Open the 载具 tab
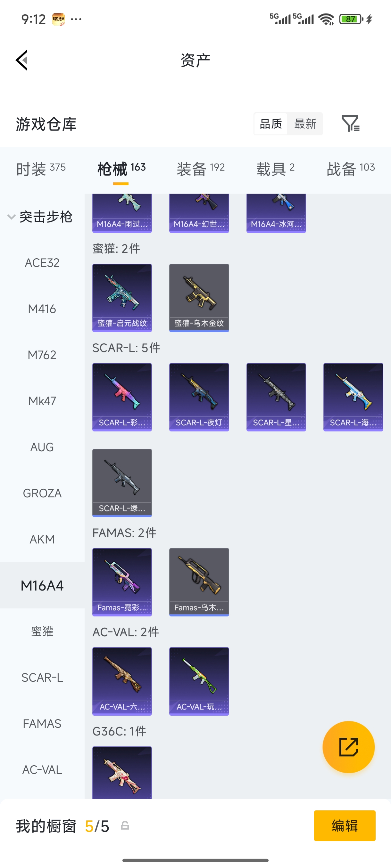 [276, 168]
